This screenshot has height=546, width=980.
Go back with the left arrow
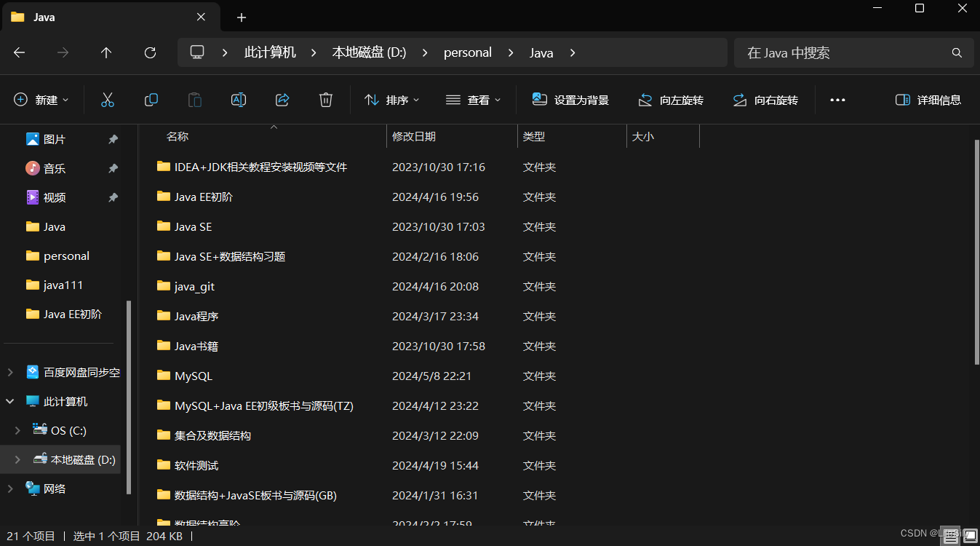(20, 52)
